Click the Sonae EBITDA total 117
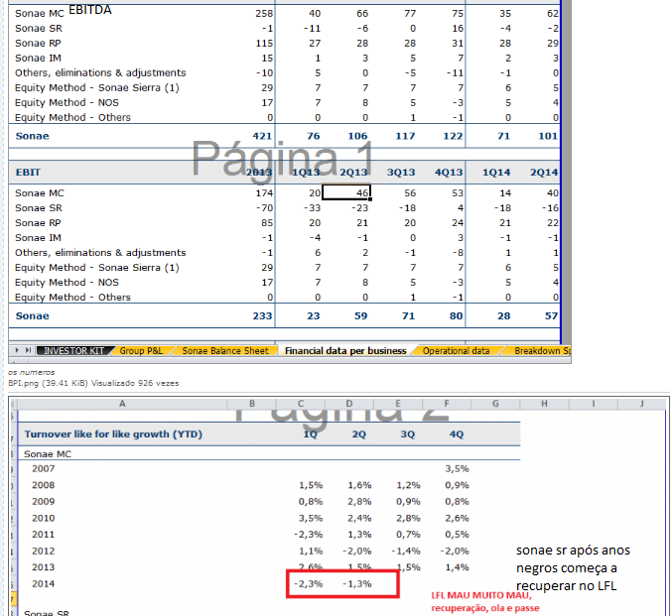 pos(405,136)
